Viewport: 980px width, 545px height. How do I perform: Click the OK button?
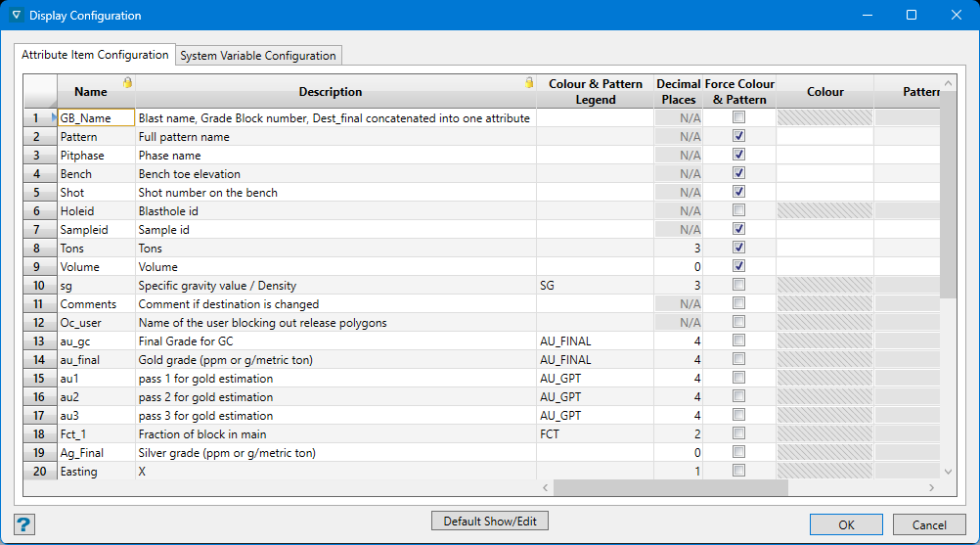846,524
